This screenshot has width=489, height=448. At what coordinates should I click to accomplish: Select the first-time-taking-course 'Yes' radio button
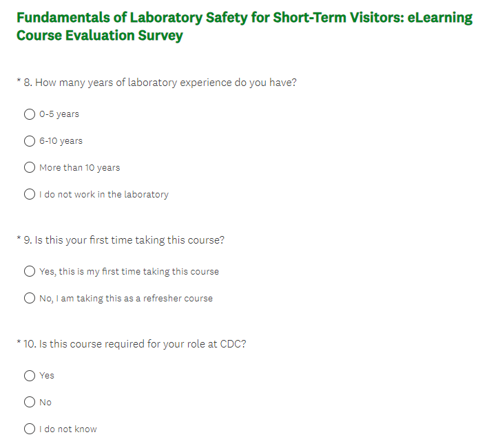[x=30, y=271]
